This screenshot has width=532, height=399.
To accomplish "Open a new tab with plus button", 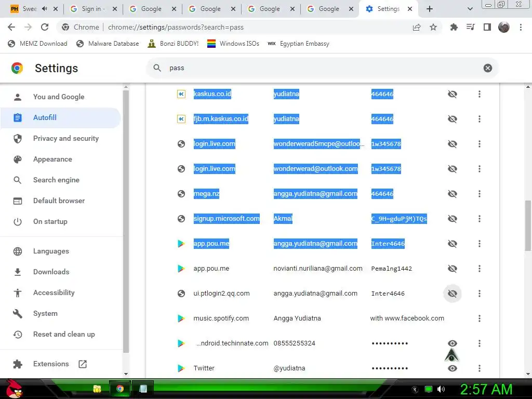I will pos(430,9).
